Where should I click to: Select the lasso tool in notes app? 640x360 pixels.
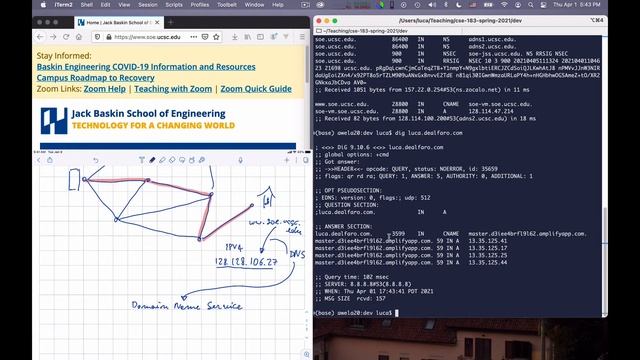pyautogui.click(x=182, y=160)
